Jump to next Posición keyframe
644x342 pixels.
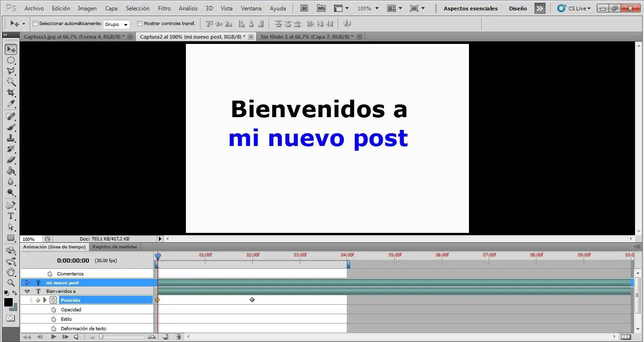[x=45, y=300]
